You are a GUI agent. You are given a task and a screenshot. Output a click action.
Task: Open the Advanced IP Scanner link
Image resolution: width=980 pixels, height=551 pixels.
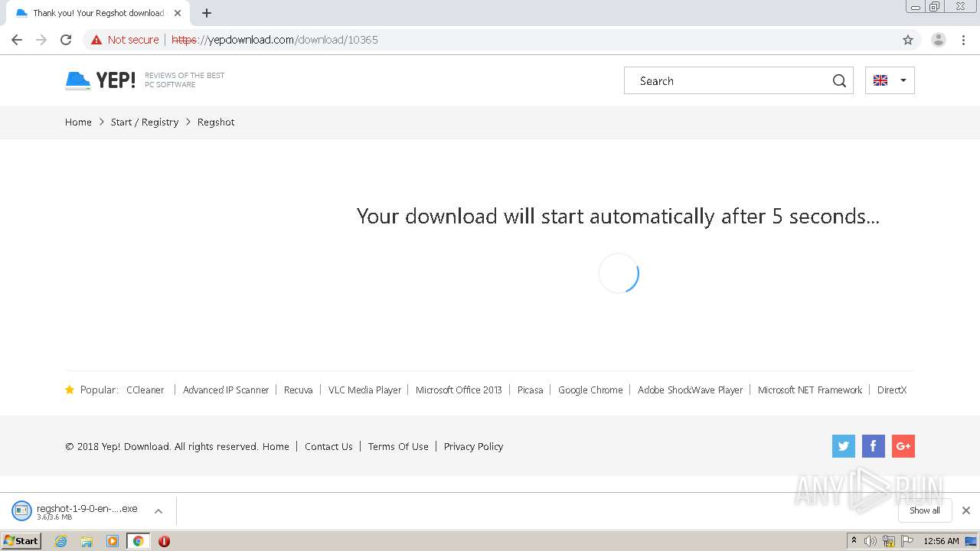click(226, 390)
